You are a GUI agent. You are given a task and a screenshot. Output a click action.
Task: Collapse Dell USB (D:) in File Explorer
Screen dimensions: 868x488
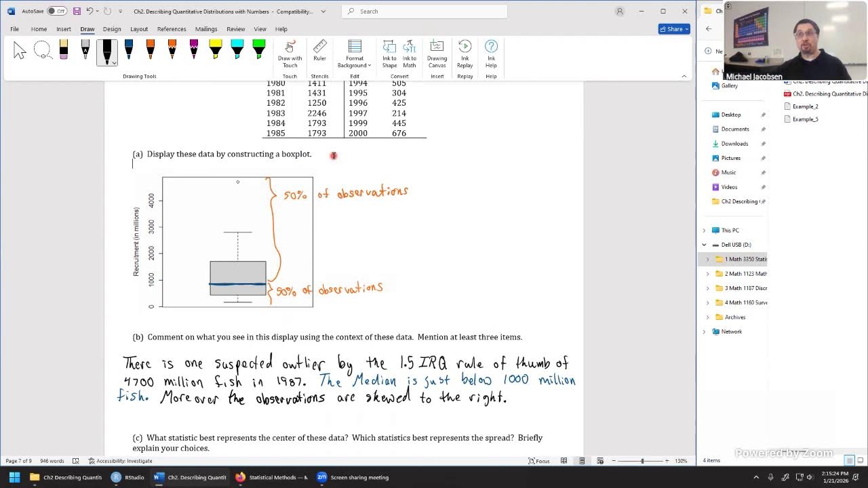click(x=704, y=245)
